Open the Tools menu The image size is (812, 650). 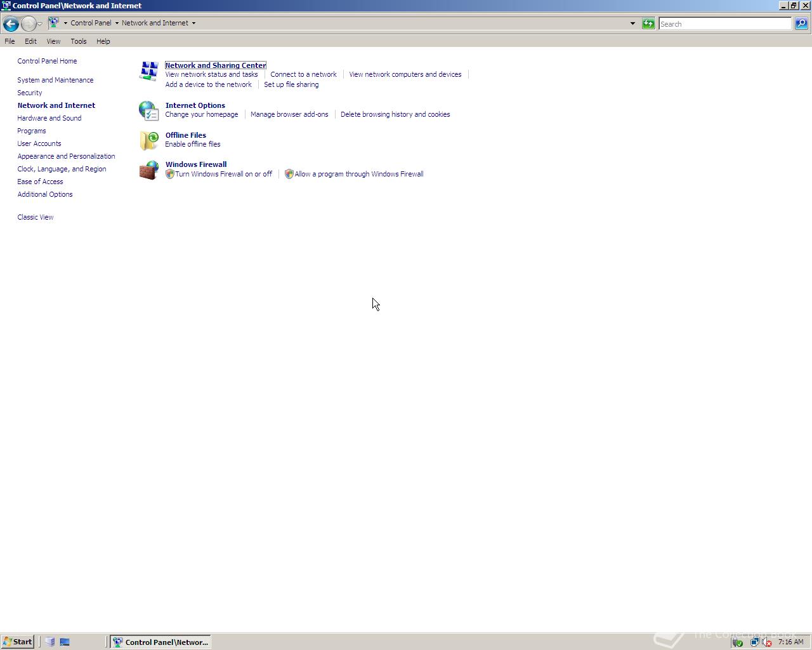click(79, 41)
